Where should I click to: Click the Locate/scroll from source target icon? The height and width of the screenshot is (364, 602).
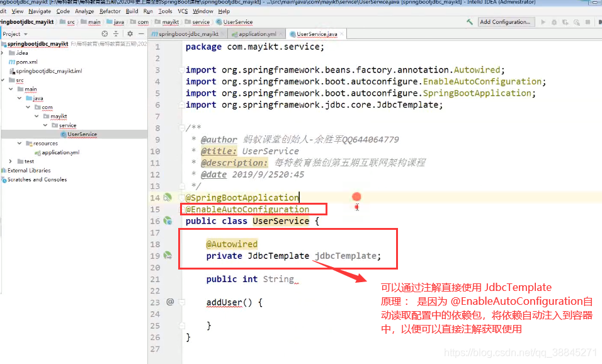pos(105,34)
